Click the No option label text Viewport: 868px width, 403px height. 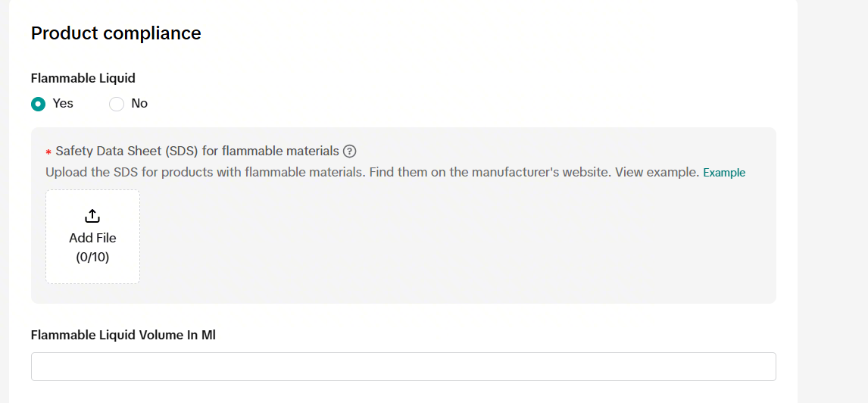pos(139,104)
